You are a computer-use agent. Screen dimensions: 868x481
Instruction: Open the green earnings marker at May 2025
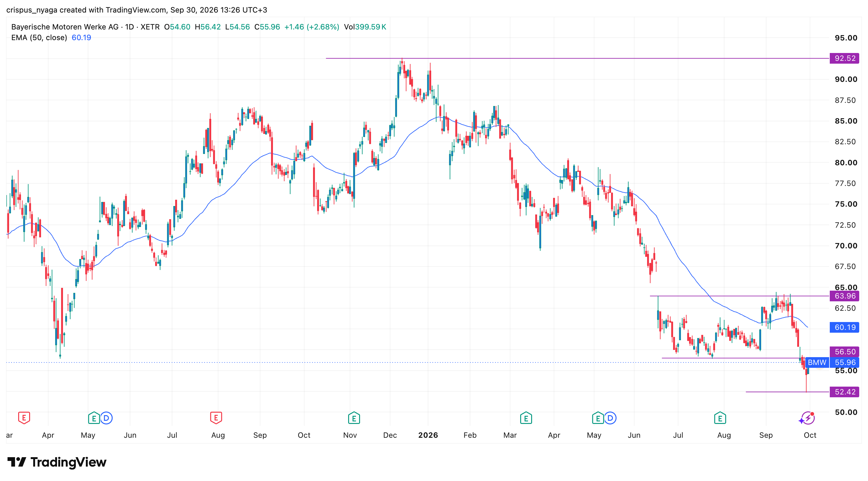pyautogui.click(x=94, y=418)
